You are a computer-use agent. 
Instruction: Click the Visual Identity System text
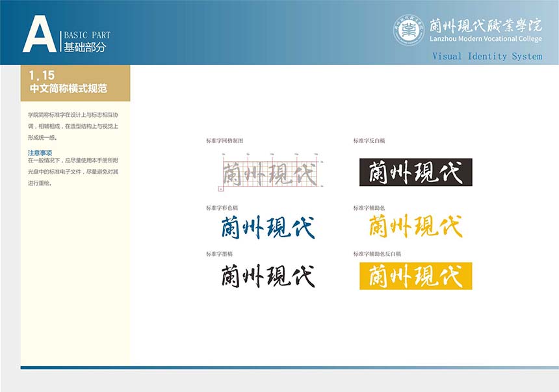pyautogui.click(x=487, y=57)
